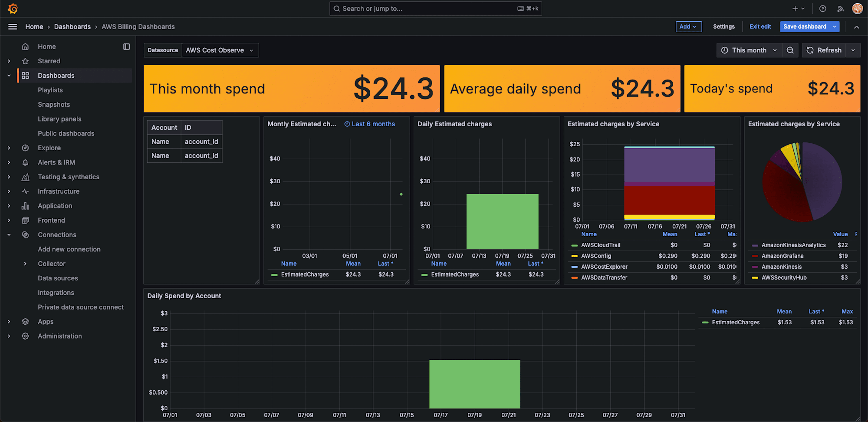Click the Apps layers icon
Screen dimensions: 868x422
click(25, 322)
